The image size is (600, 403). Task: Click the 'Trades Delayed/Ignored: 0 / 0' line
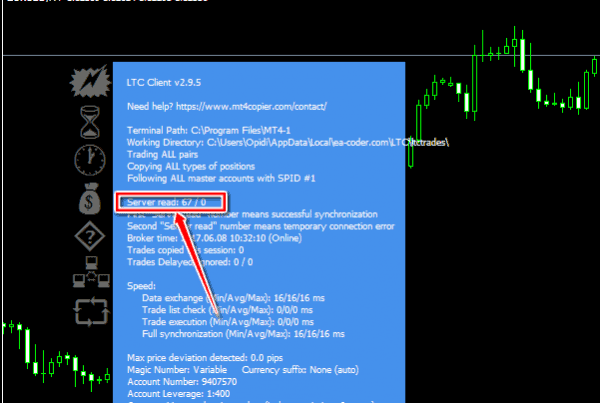(190, 262)
